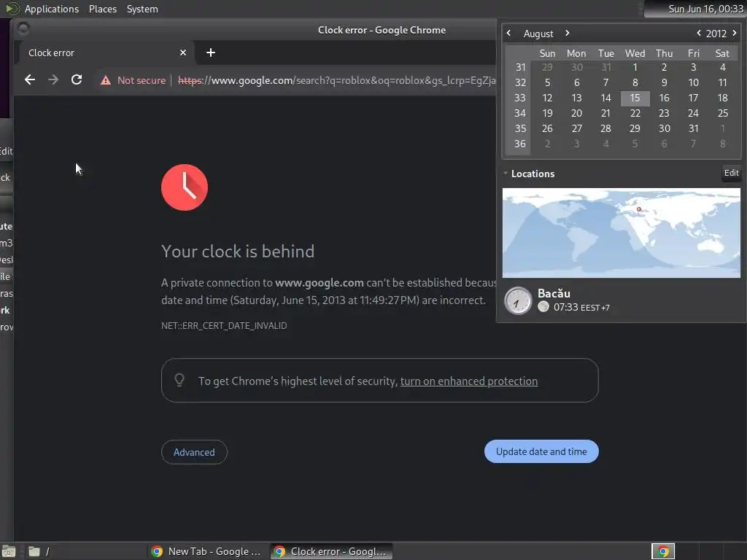Click the forward navigation arrow

click(x=53, y=79)
